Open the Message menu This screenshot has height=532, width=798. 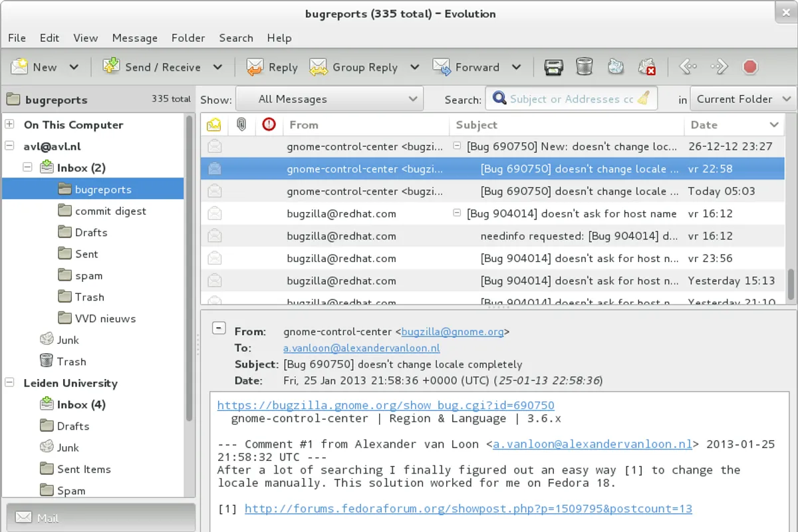135,38
